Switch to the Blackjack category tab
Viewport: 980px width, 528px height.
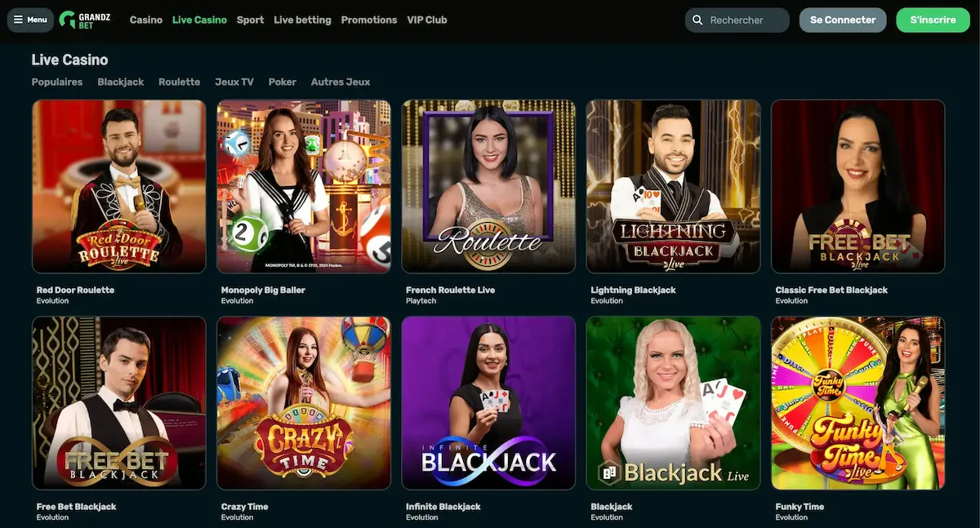point(121,82)
